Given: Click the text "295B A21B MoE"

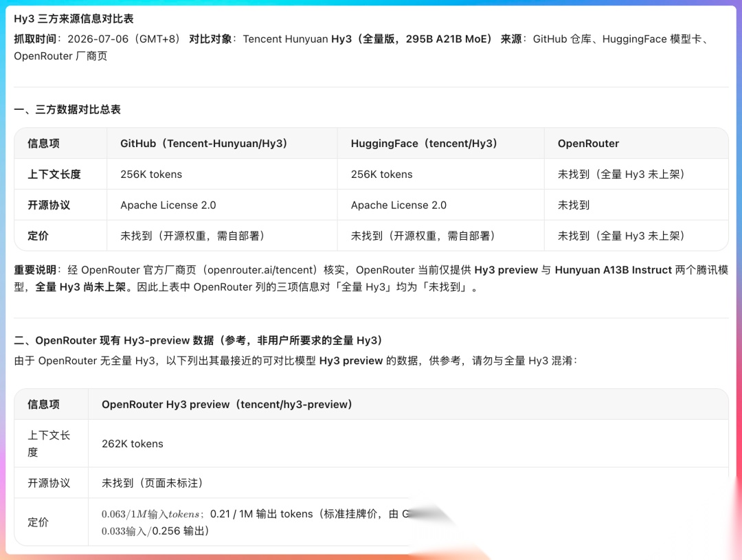Looking at the screenshot, I should point(446,38).
